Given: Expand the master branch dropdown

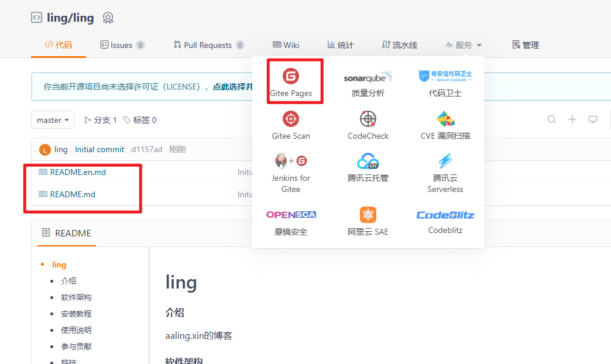Looking at the screenshot, I should tap(53, 120).
